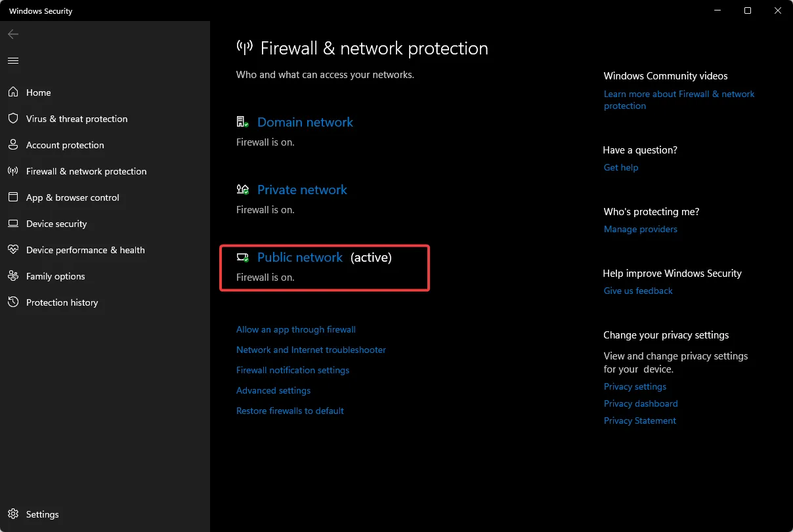Image resolution: width=793 pixels, height=532 pixels.
Task: Click Restore firewalls to default
Action: [x=290, y=411]
